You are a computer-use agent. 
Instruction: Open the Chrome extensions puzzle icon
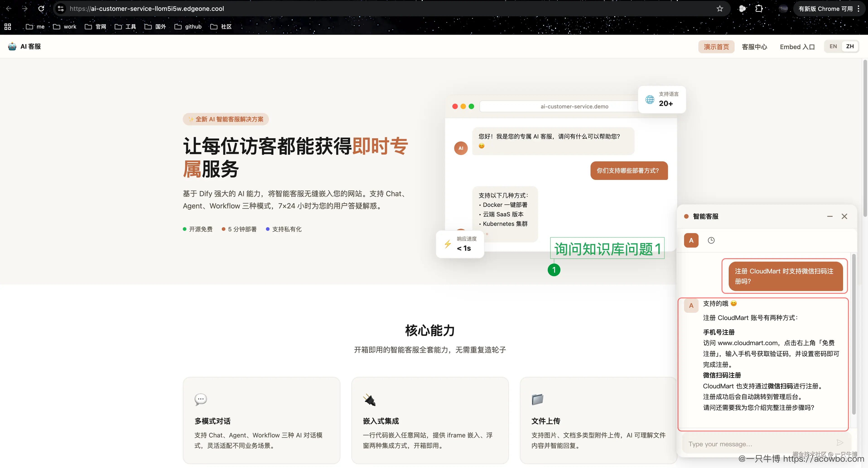click(759, 9)
